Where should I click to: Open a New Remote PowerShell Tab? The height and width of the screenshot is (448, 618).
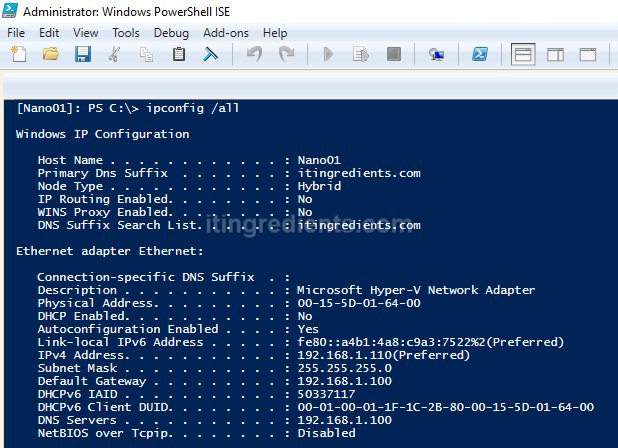click(x=436, y=55)
